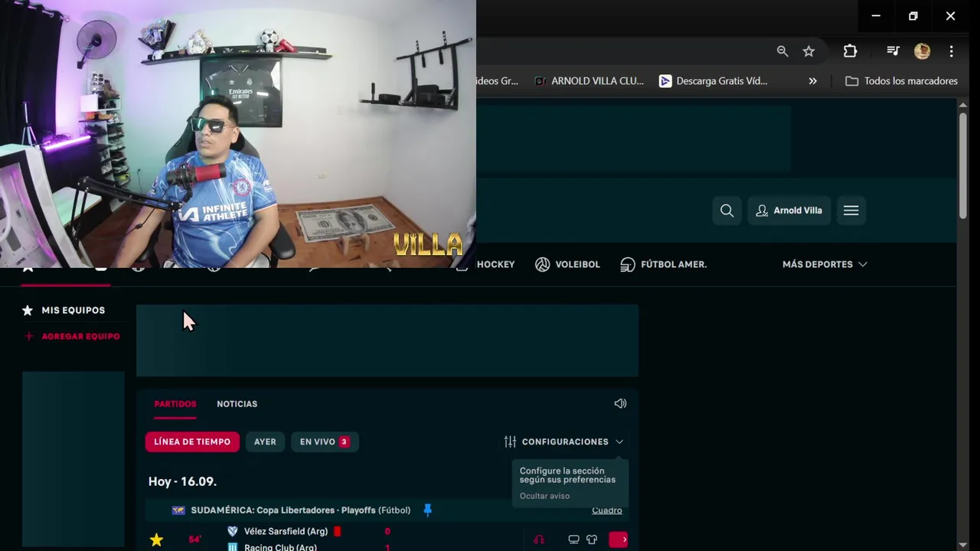Open Chrome media controls icon
The height and width of the screenshot is (551, 980).
click(893, 51)
